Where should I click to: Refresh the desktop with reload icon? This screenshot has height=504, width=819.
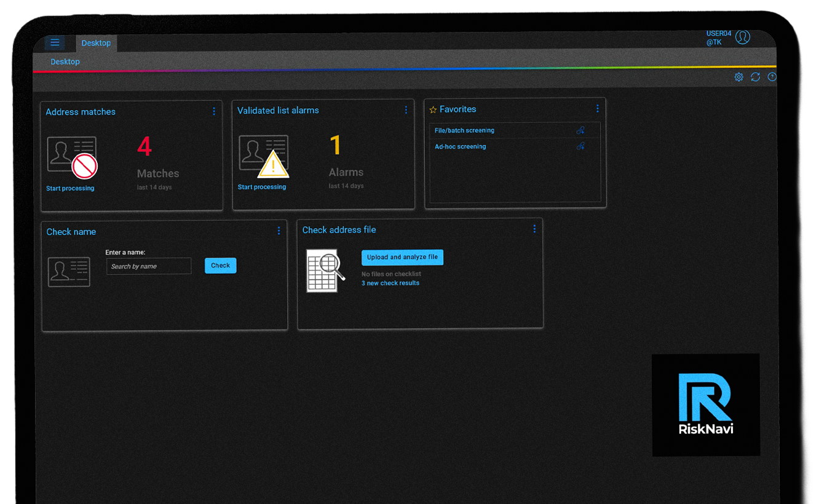pyautogui.click(x=756, y=77)
